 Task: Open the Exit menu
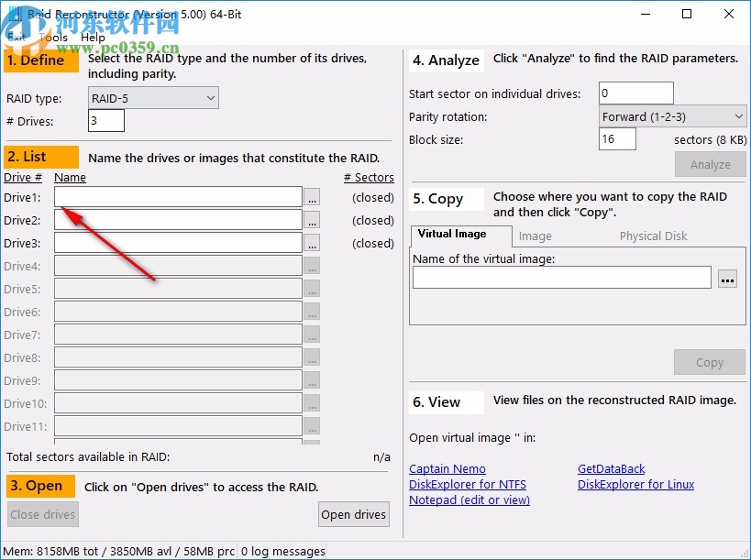pyautogui.click(x=17, y=38)
